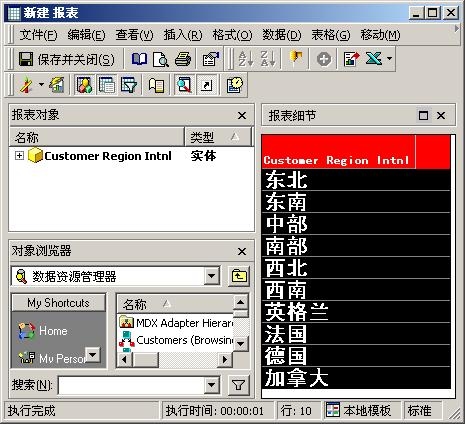Image resolution: width=465 pixels, height=424 pixels.
Task: Expand menu bar overflow chevron
Action: (x=457, y=29)
